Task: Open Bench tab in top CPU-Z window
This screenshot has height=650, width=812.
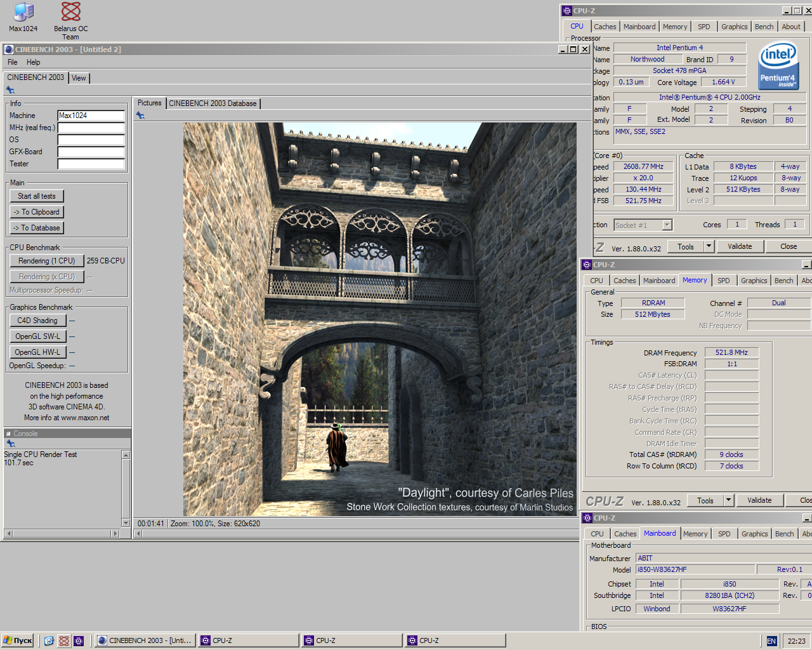Action: tap(764, 27)
